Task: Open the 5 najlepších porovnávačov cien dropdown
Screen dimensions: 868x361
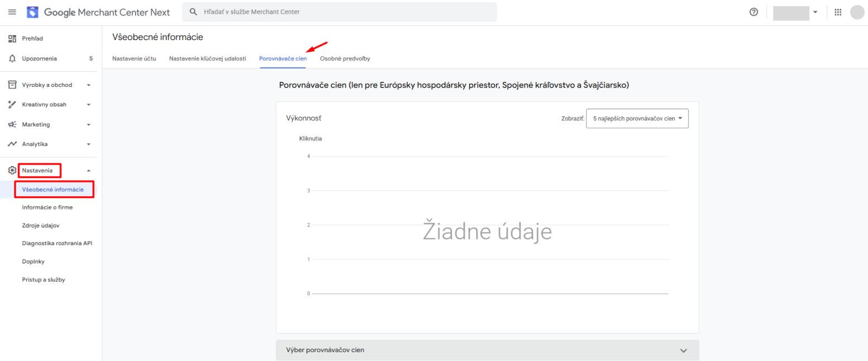Action: 637,119
